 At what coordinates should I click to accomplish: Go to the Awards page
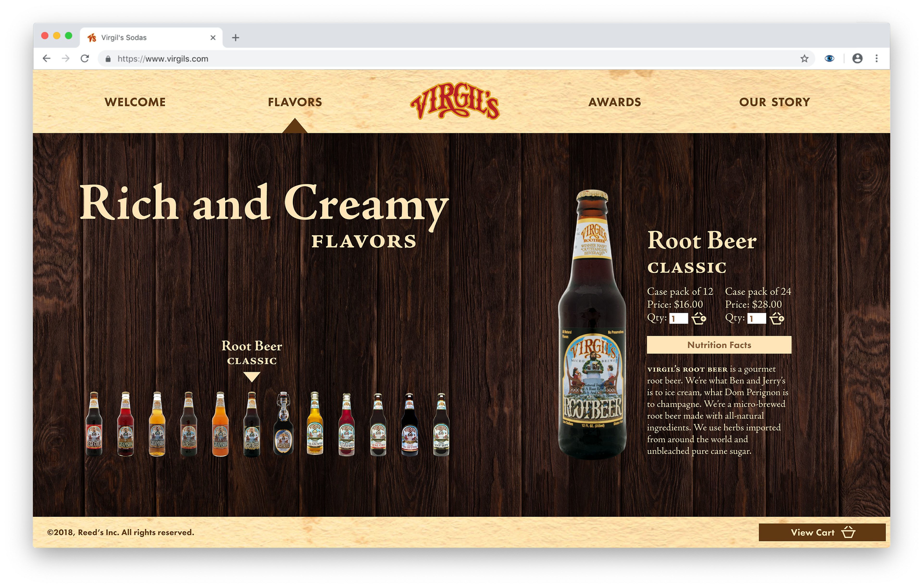tap(615, 102)
